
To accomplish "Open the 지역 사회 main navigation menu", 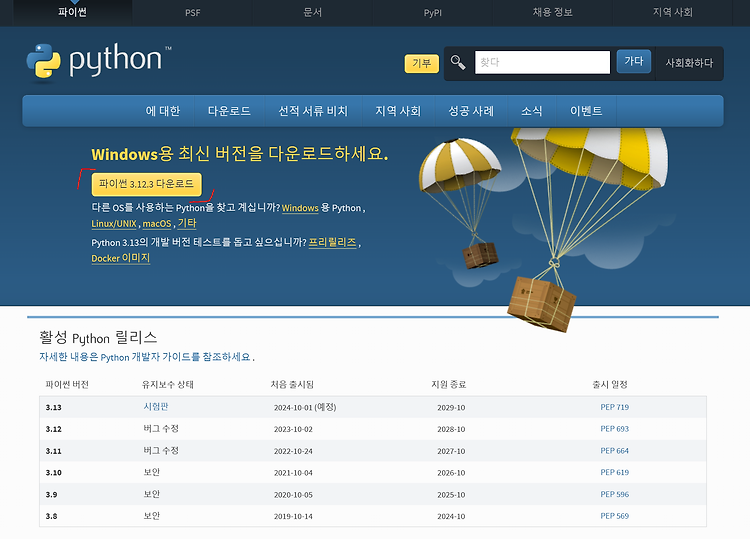I will (x=398, y=111).
